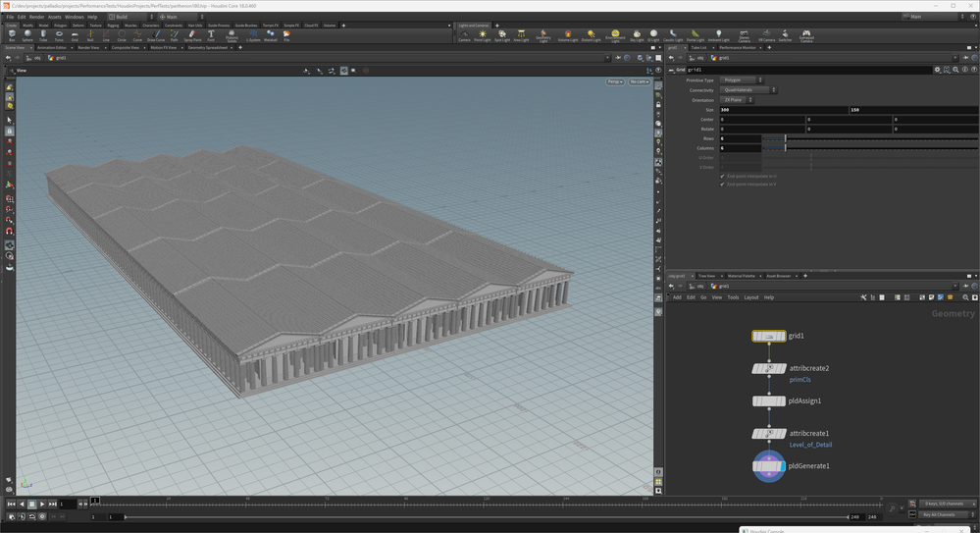
Task: Toggle the pldAssign1 node display flag
Action: pos(783,401)
